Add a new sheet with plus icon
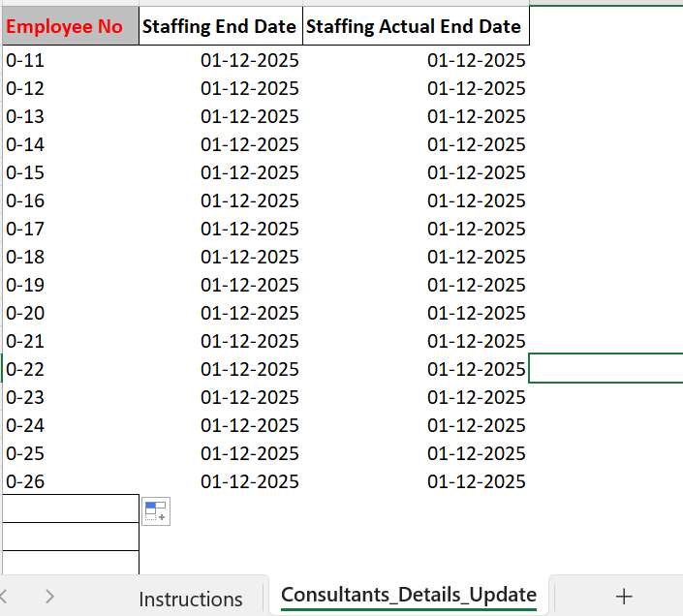This screenshot has height=616, width=683. (624, 596)
